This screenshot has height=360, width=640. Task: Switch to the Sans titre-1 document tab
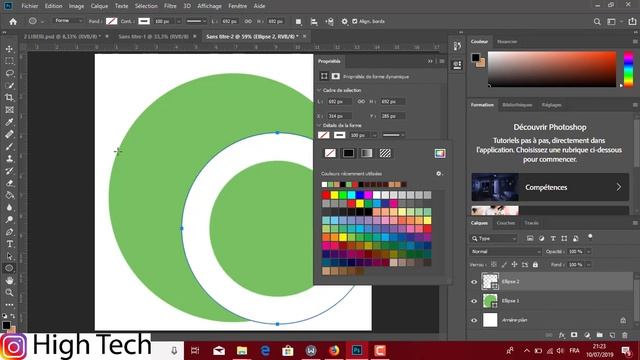point(153,36)
